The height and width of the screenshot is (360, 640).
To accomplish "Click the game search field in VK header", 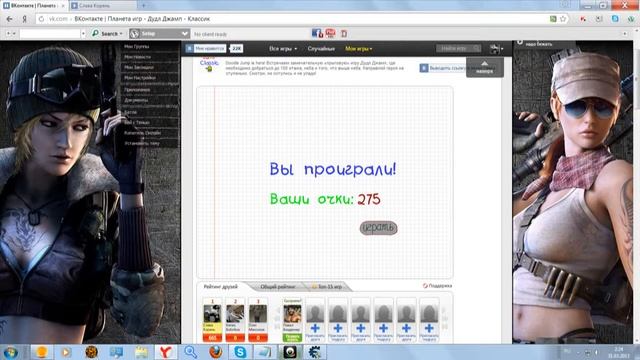I will tap(458, 49).
